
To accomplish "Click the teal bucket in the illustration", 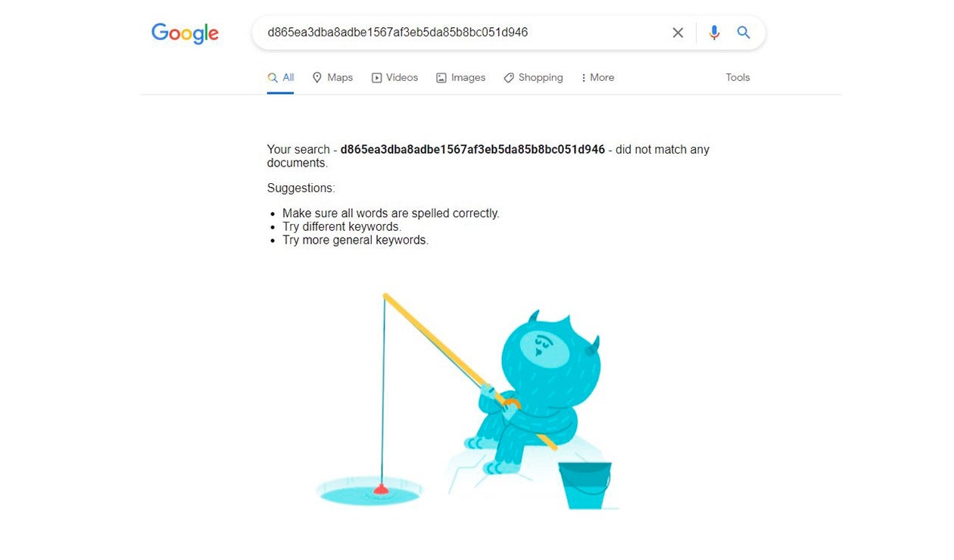I will coord(585,485).
